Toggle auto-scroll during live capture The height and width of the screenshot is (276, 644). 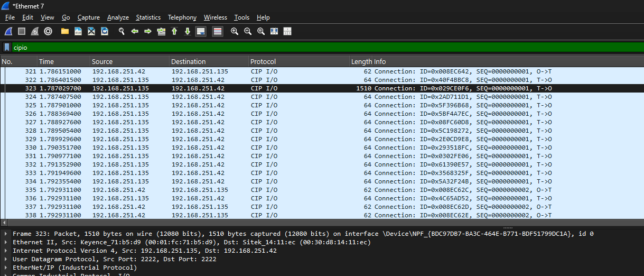201,31
